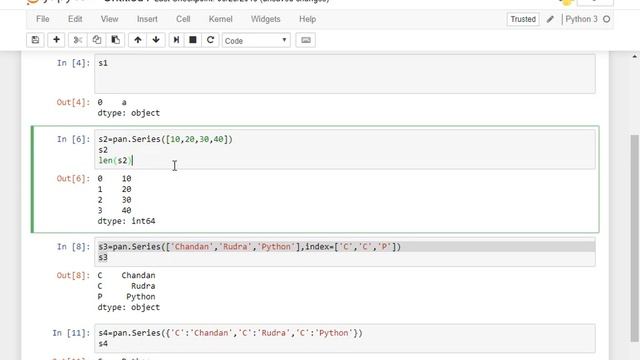Paste cells below icon
The width and height of the screenshot is (640, 360).
point(116,40)
